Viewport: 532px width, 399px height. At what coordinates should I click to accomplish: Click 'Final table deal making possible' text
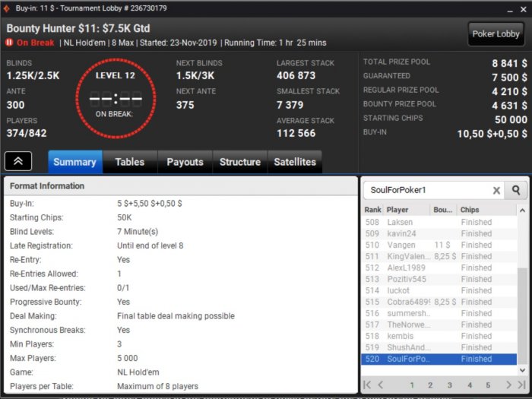(x=176, y=316)
